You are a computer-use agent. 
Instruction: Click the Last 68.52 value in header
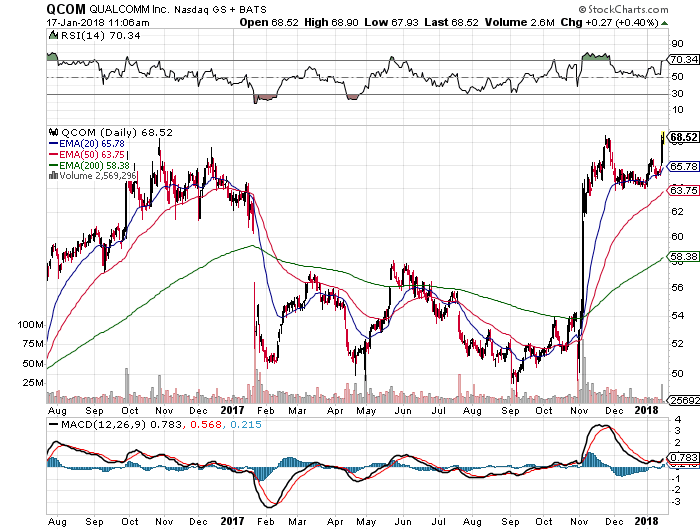(x=451, y=22)
